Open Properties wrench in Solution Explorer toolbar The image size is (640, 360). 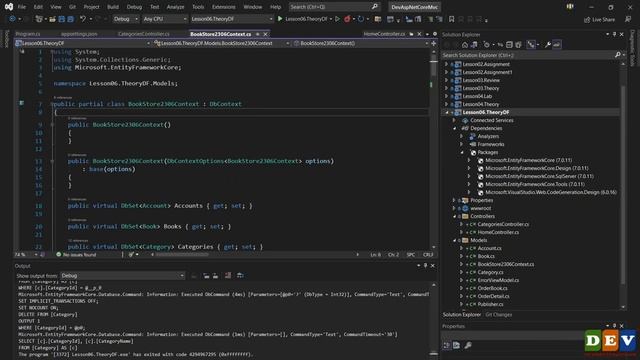coord(548,44)
